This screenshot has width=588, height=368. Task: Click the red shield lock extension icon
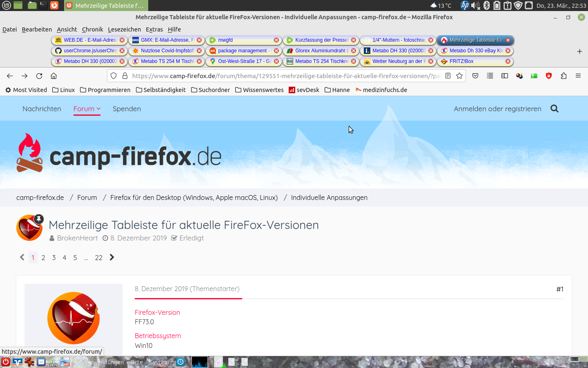[x=549, y=76]
